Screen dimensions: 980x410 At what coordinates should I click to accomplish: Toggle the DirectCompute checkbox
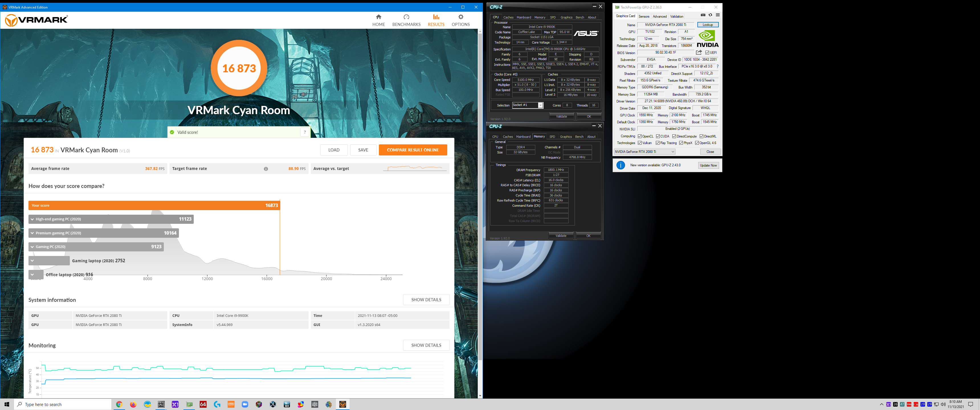point(674,136)
